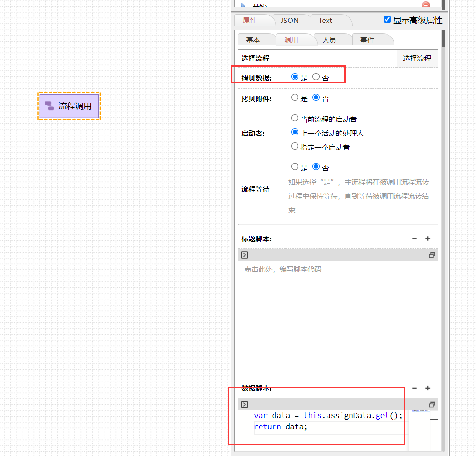Choose 当前流程的启动者 as starter
Image resolution: width=476 pixels, height=456 pixels.
(295, 118)
